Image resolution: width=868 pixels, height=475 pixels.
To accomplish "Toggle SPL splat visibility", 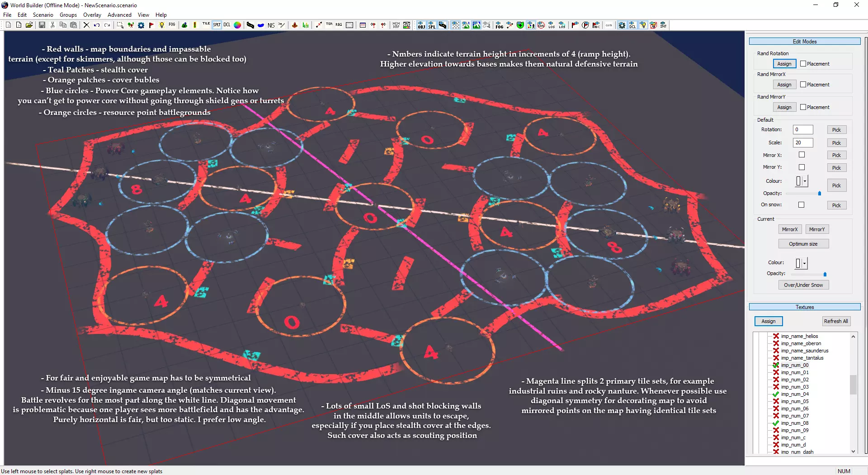I will (432, 25).
